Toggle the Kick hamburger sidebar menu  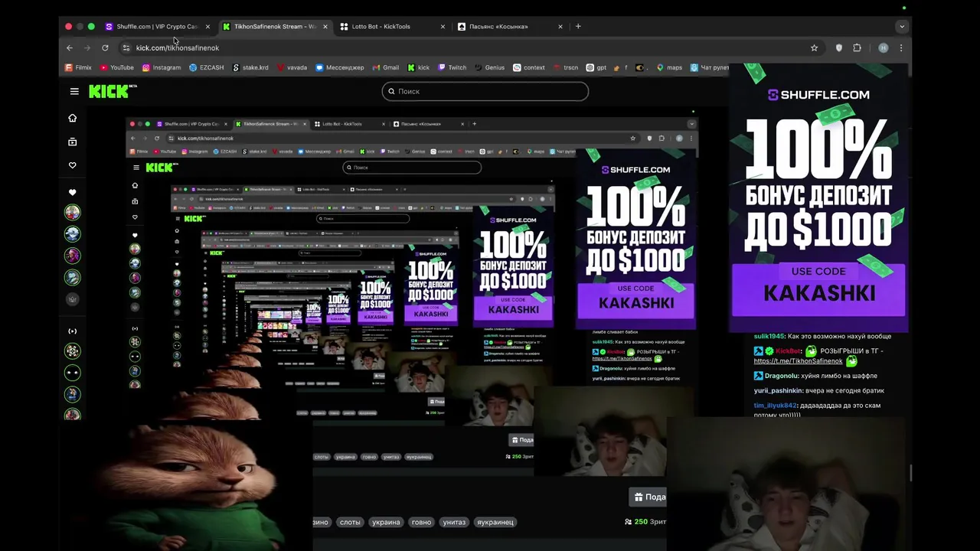pos(74,91)
